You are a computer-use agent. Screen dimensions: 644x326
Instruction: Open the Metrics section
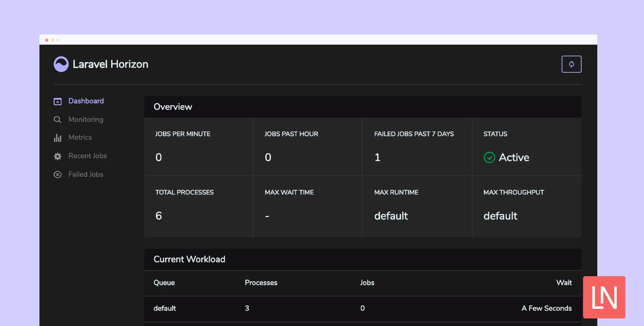click(x=80, y=137)
